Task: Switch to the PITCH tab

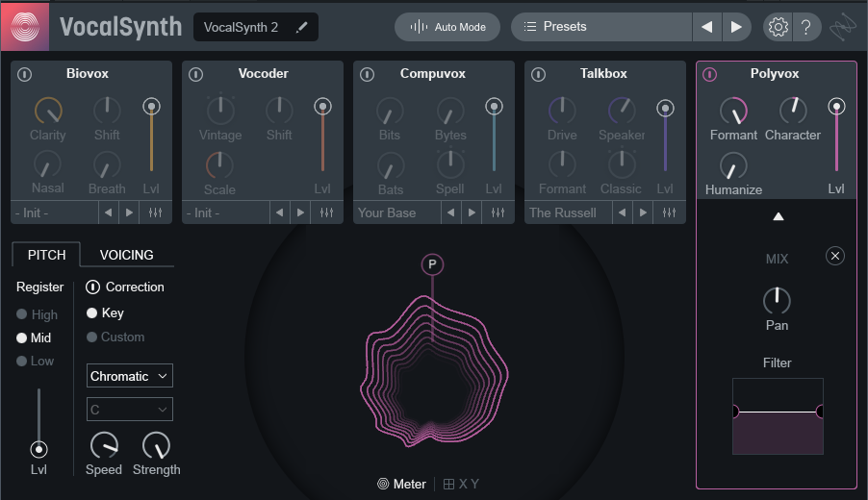Action: point(46,255)
